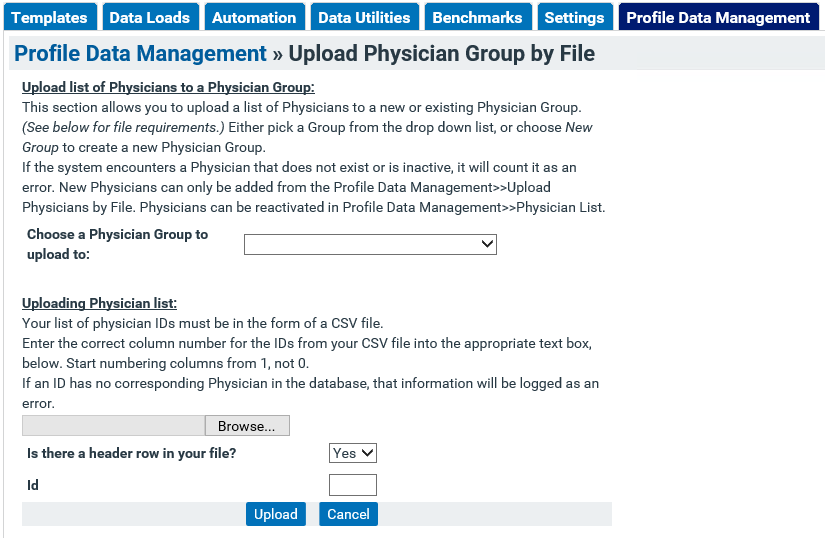This screenshot has width=825, height=538.
Task: Click the 'Is there a header row' label
Action: coord(132,453)
